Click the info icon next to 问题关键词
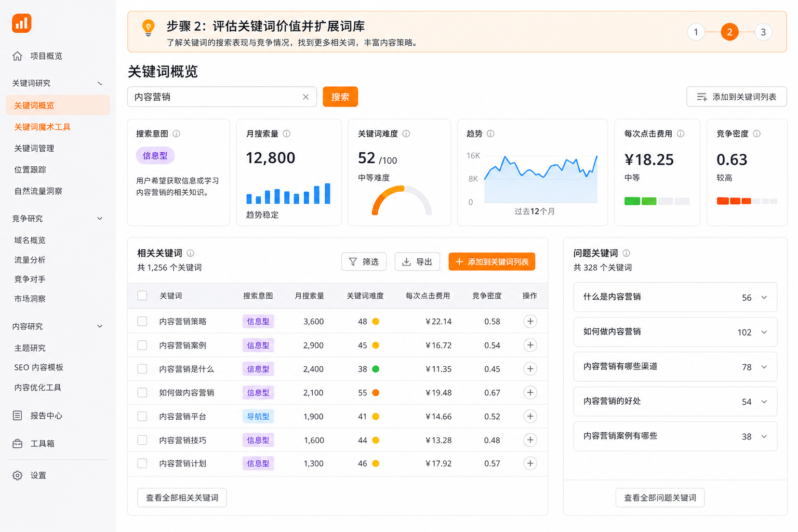798x532 pixels. 627,253
